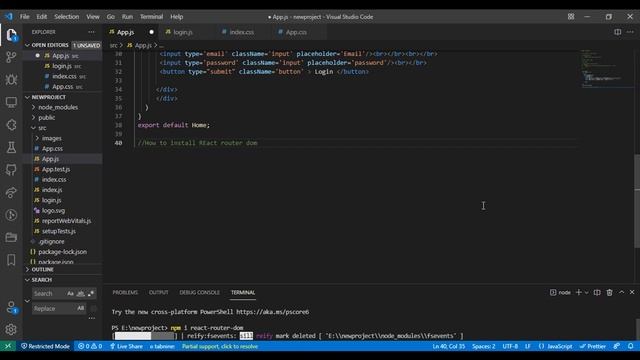Open the Extensions view icon
Viewport: 640px width, 360px height.
tap(11, 124)
